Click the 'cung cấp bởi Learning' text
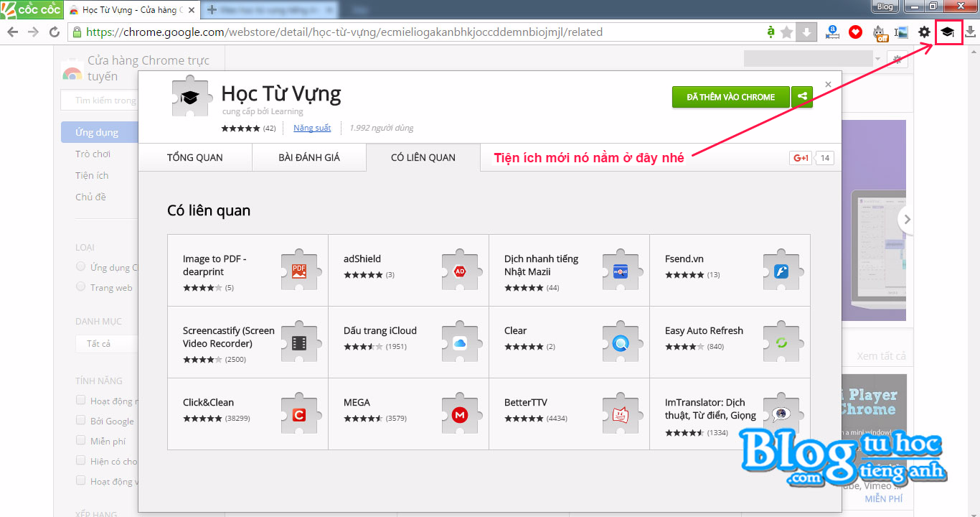Screen dimensions: 980x517 coord(263,111)
